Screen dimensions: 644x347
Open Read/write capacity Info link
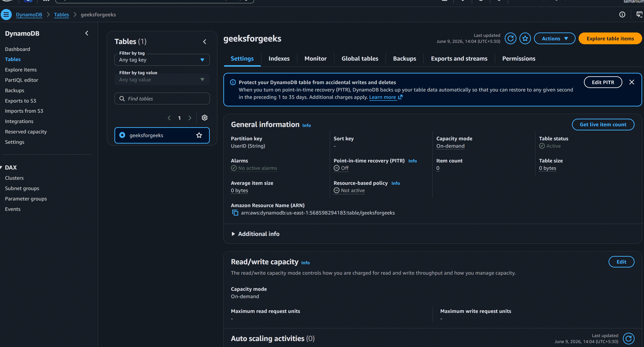[x=305, y=263]
